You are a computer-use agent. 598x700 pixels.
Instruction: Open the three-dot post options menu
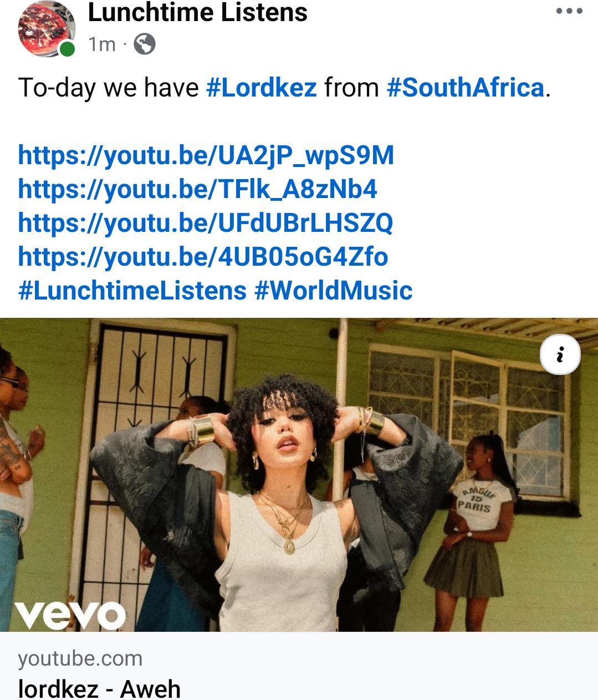click(569, 11)
